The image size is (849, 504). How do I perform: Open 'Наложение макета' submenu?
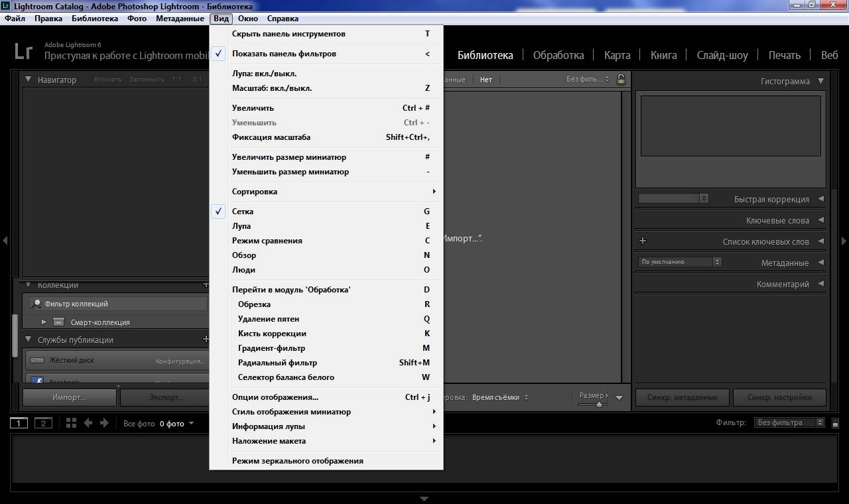coord(326,441)
